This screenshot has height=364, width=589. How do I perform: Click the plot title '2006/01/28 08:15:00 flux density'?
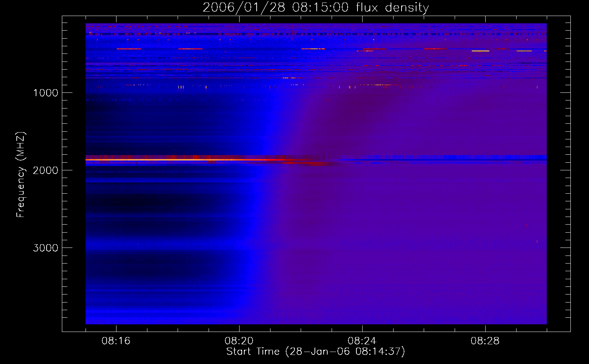click(x=316, y=8)
